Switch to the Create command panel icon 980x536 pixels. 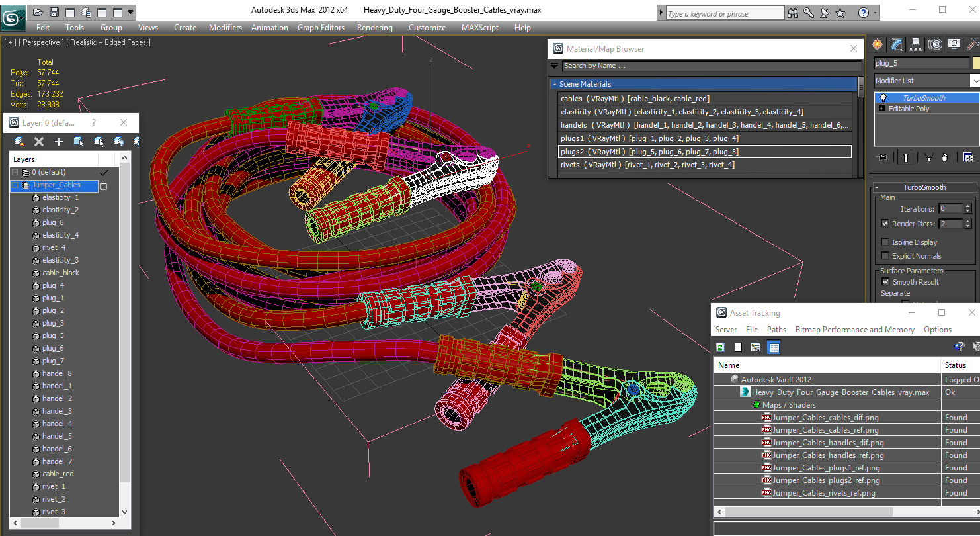point(877,44)
